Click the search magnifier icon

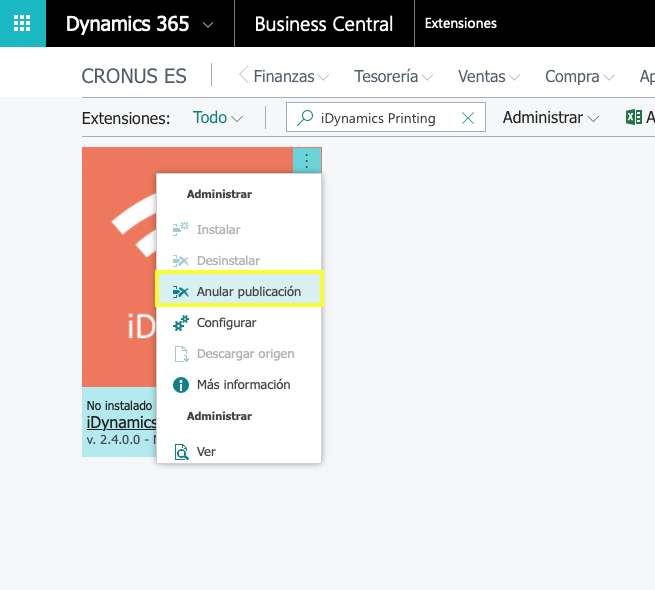(305, 117)
